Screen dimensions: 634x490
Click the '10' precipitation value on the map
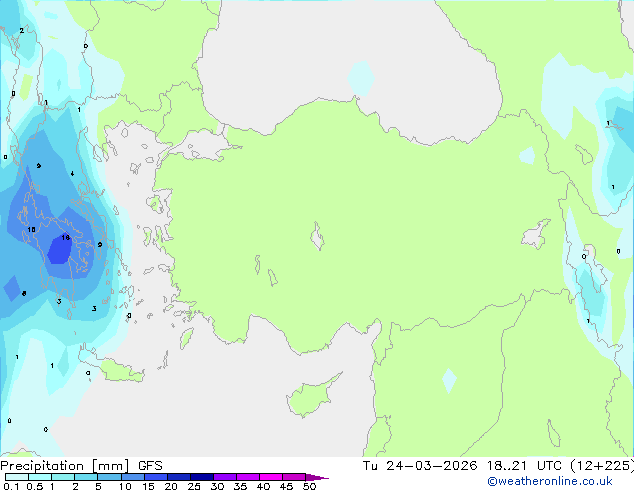(x=31, y=230)
